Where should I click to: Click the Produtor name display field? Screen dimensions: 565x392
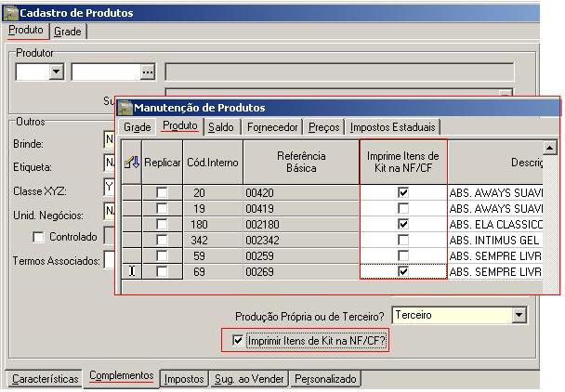tap(339, 72)
